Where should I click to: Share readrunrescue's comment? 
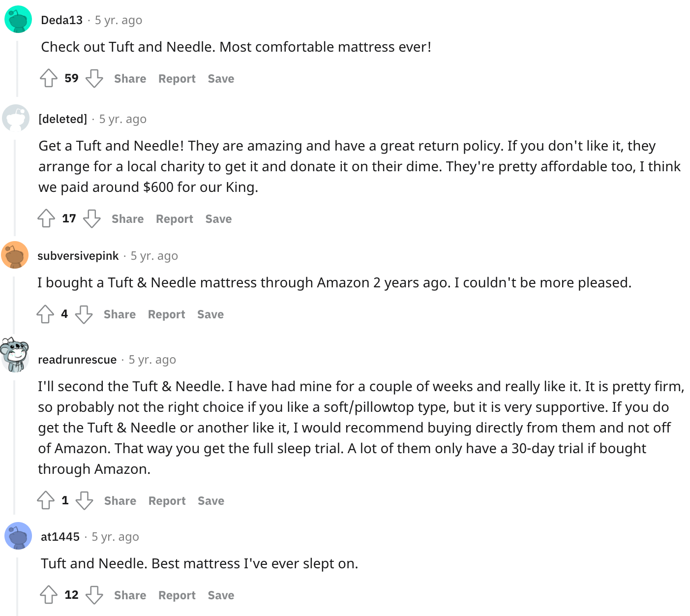120,501
